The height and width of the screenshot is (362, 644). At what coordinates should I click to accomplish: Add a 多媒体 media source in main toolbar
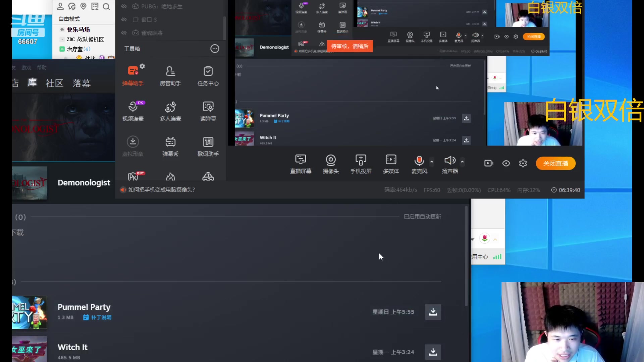click(391, 164)
